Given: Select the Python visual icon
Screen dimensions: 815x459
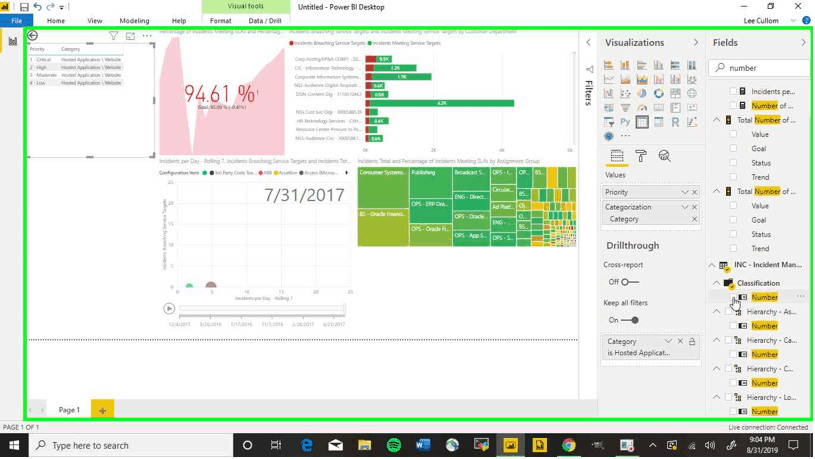Looking at the screenshot, I should [x=625, y=122].
